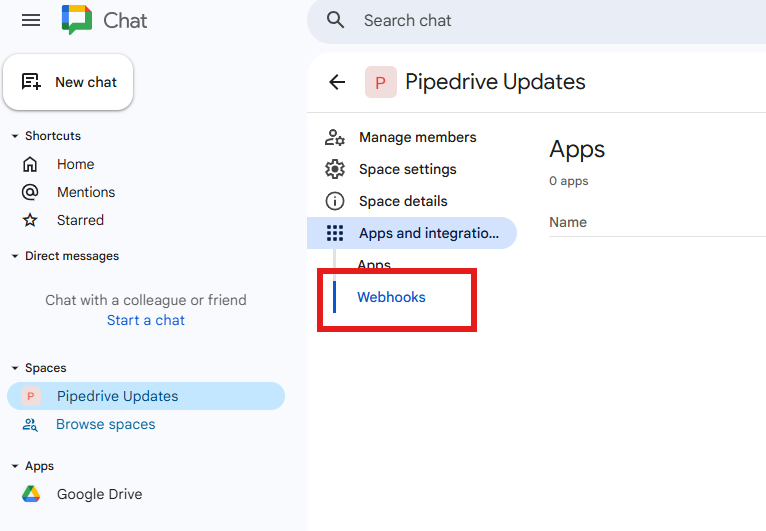Click the new chat compose icon
This screenshot has width=766, height=531.
pyautogui.click(x=31, y=82)
